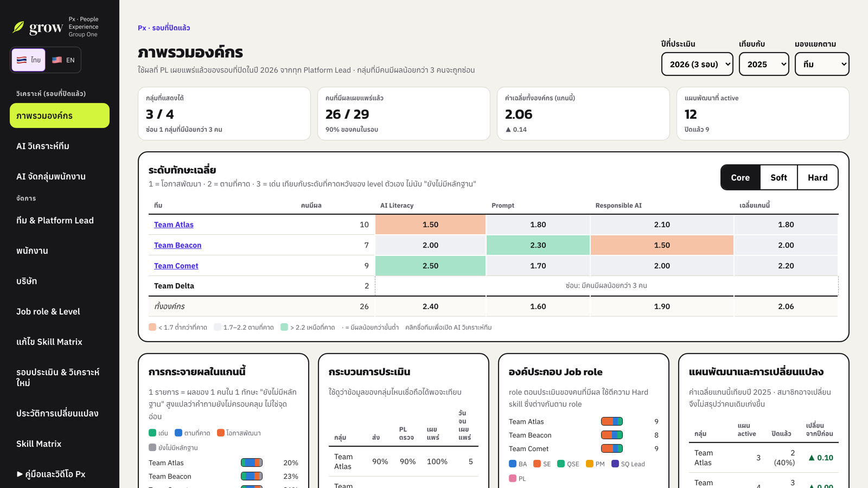Click the SQ Lead legend swatch
The height and width of the screenshot is (488, 868).
(615, 464)
